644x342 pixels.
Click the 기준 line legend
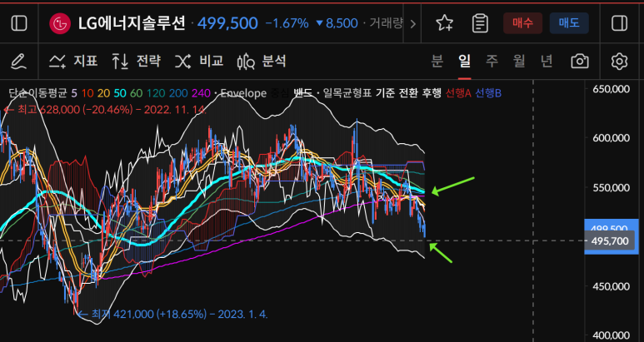tap(383, 93)
